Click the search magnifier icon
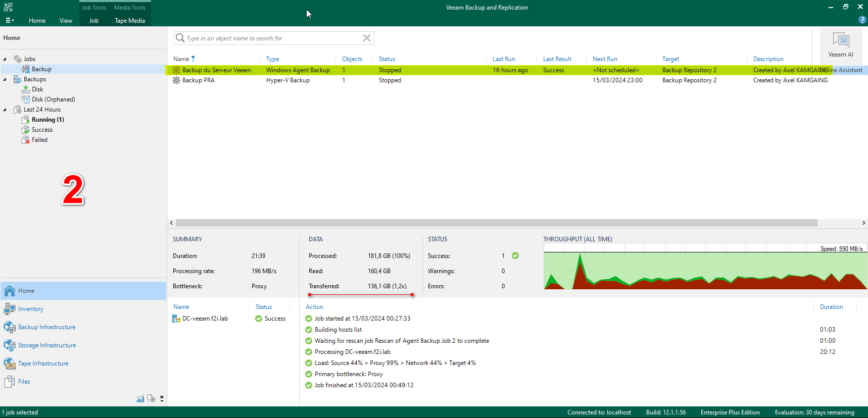Viewport: 868px width, 418px height. pos(180,38)
